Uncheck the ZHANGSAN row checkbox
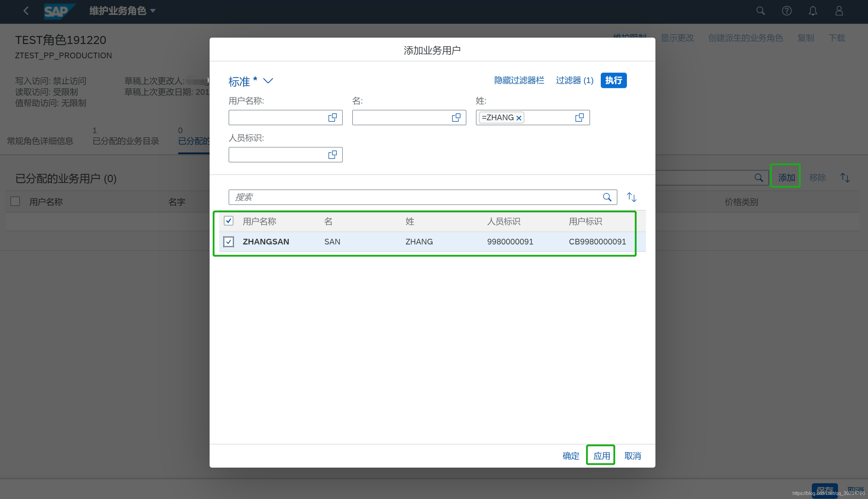 (x=229, y=242)
